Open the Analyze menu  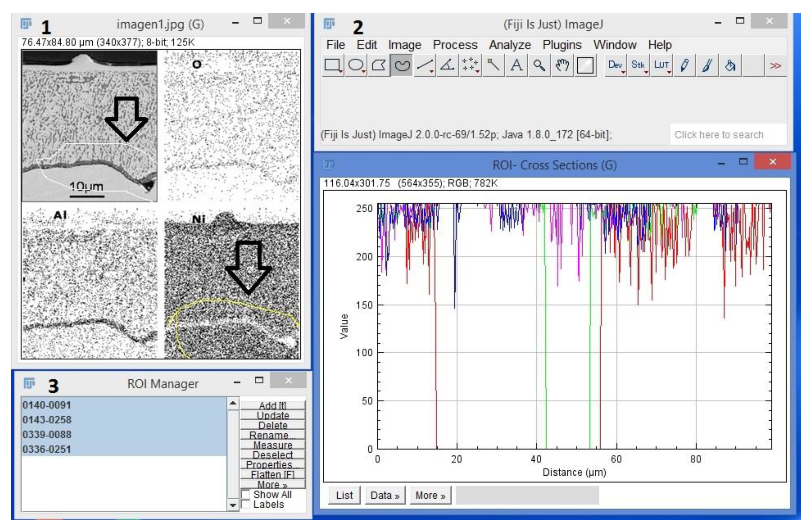tap(510, 45)
